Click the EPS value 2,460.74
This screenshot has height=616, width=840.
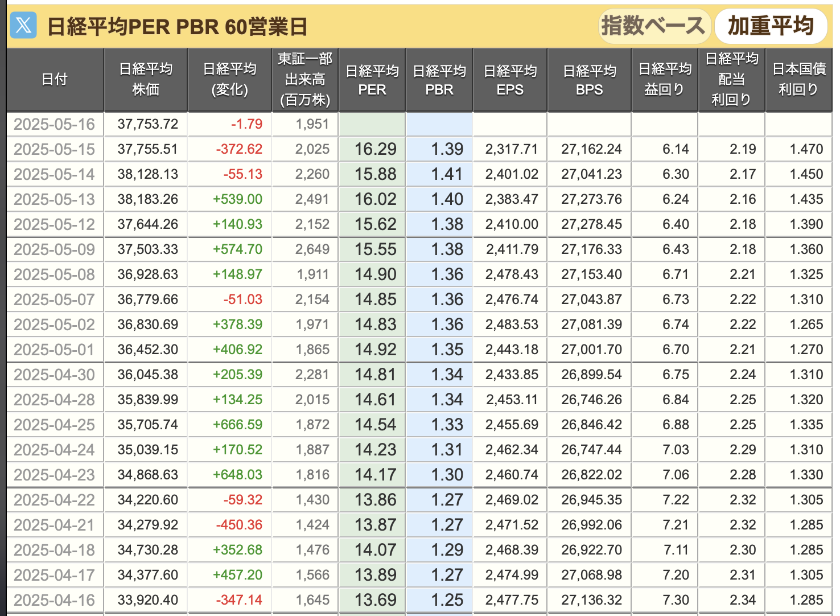[512, 475]
